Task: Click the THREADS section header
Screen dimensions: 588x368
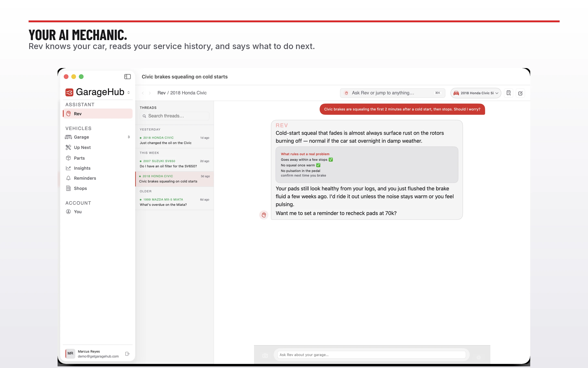Action: point(148,108)
